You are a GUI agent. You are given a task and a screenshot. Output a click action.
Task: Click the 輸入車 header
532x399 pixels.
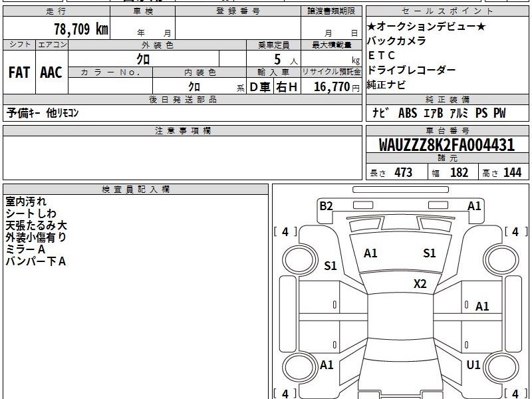[273, 72]
